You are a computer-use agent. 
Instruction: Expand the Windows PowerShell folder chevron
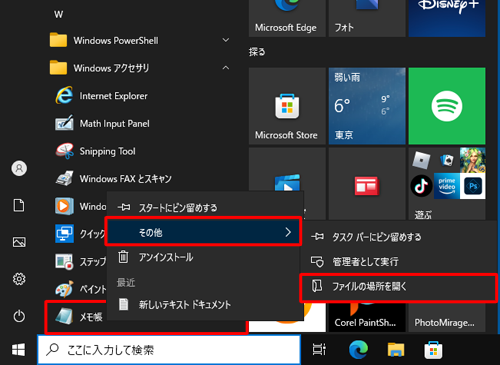coord(226,40)
